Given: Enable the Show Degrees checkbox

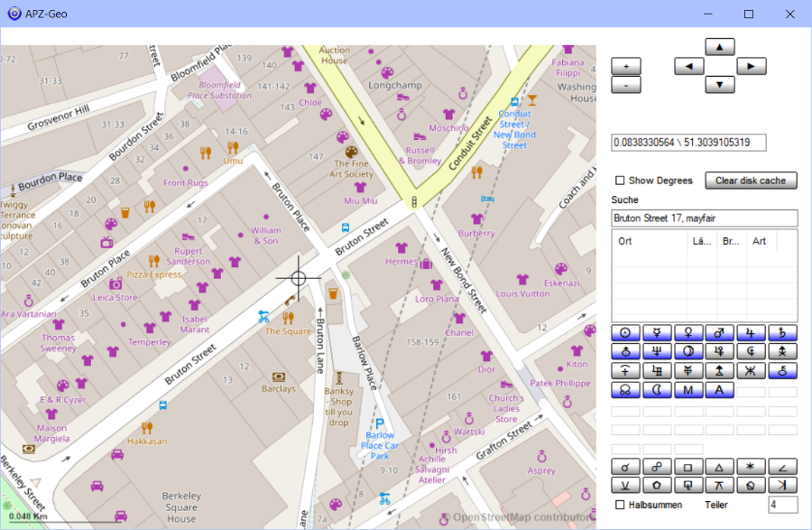Looking at the screenshot, I should coord(620,181).
